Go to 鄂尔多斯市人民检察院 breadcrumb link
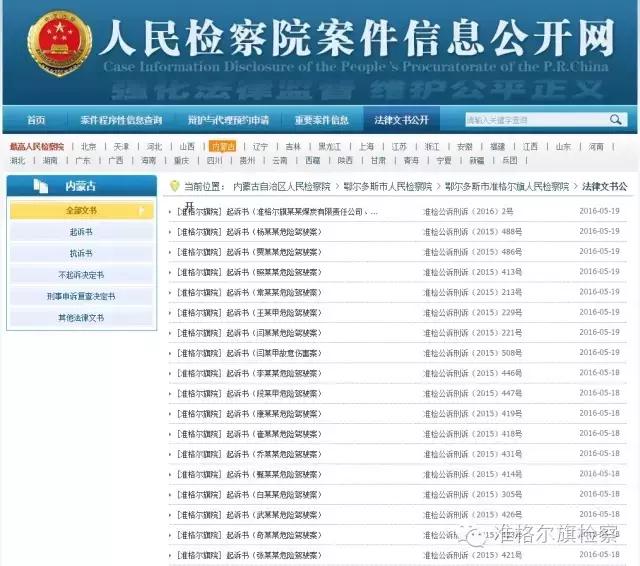Viewport: 640px width, 566px height. coord(388,186)
